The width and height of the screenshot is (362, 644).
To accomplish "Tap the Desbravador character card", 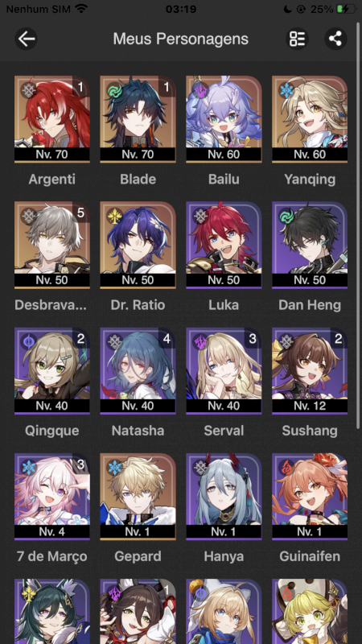I will pyautogui.click(x=52, y=246).
